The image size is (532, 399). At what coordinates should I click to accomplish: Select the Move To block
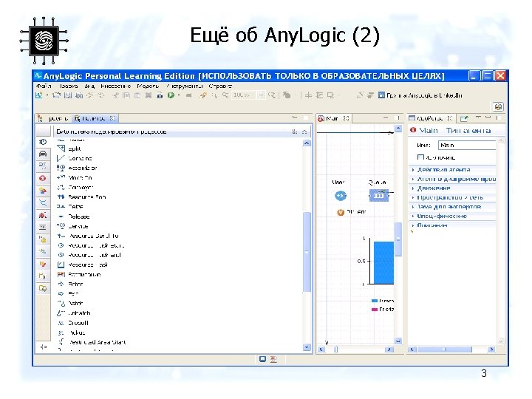click(75, 178)
